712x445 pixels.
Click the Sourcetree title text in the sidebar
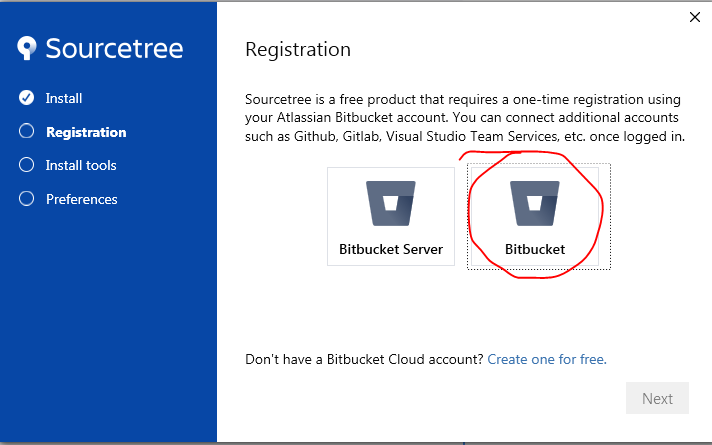tap(114, 48)
